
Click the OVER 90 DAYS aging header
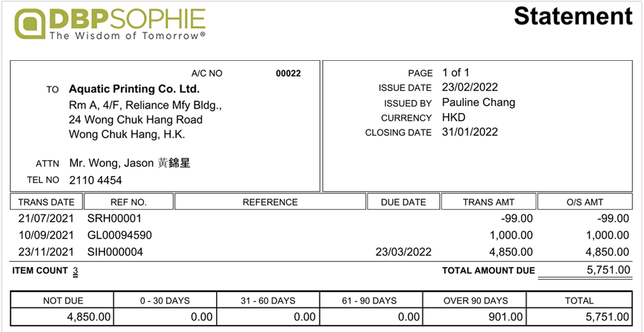(x=476, y=301)
